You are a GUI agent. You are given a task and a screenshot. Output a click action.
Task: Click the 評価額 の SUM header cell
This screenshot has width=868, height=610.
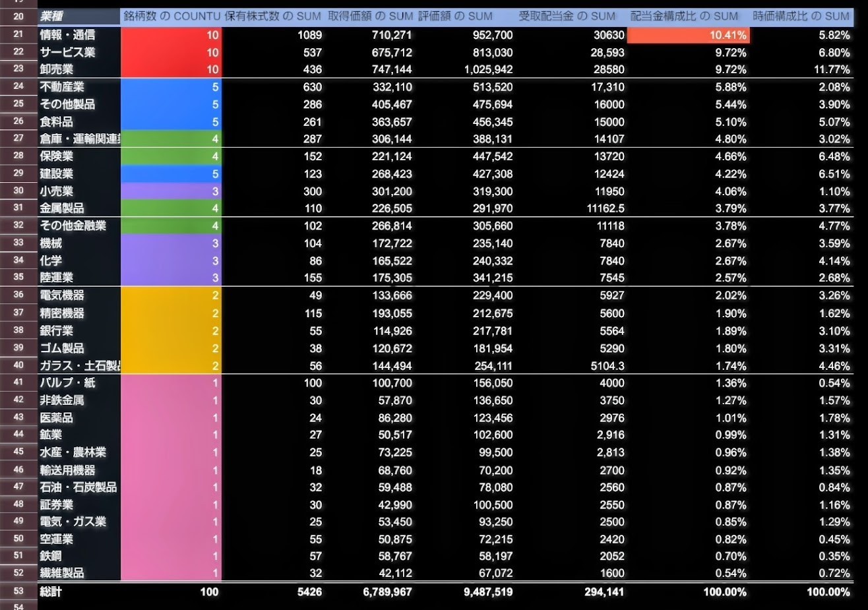point(456,16)
